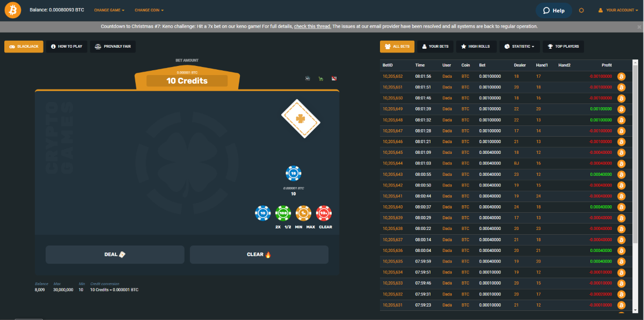This screenshot has height=320, width=644.
Task: Open bet ID 10,205,652 link
Action: pos(392,77)
